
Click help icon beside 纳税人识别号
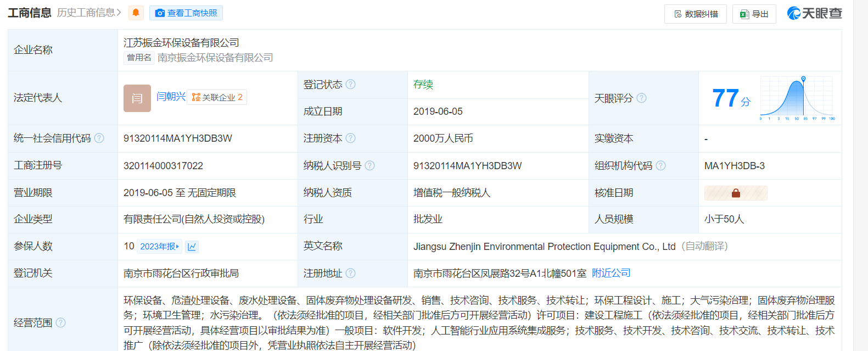(369, 165)
